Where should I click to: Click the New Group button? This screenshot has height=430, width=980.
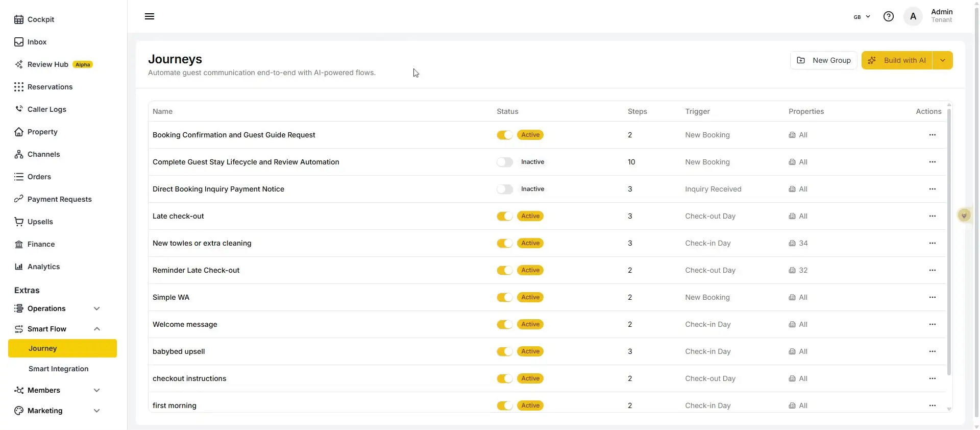click(823, 60)
